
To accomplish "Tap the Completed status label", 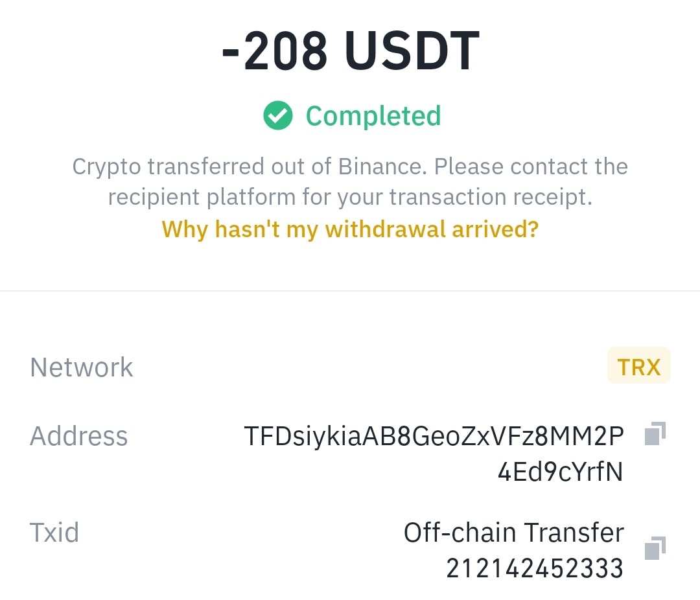I will 373,116.
